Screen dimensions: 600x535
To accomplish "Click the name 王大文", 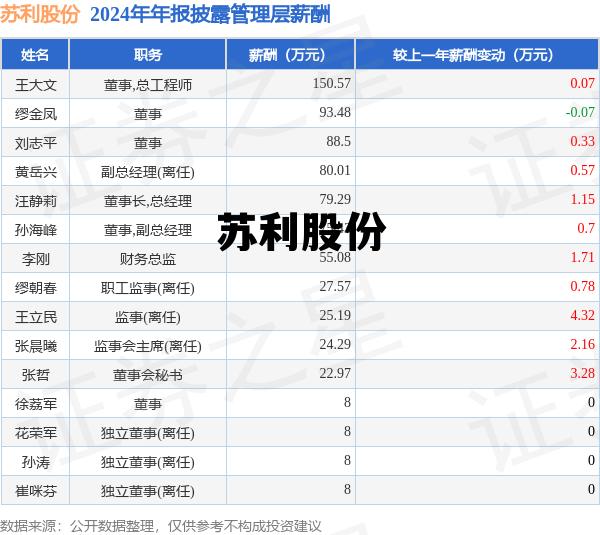I will click(x=36, y=85).
